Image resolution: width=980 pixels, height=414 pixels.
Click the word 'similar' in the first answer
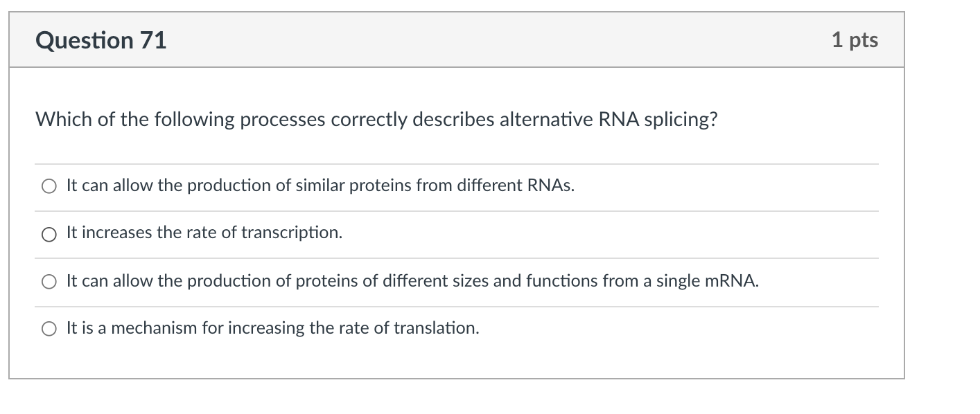tap(321, 186)
